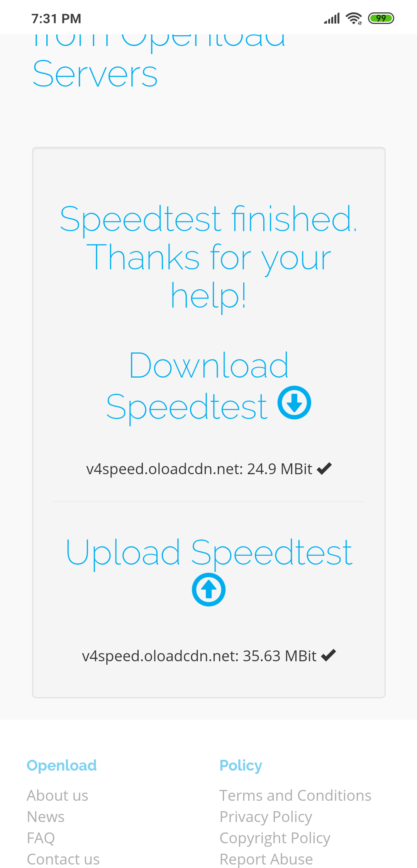Open the Contact us link
417x868 pixels.
pos(63,859)
